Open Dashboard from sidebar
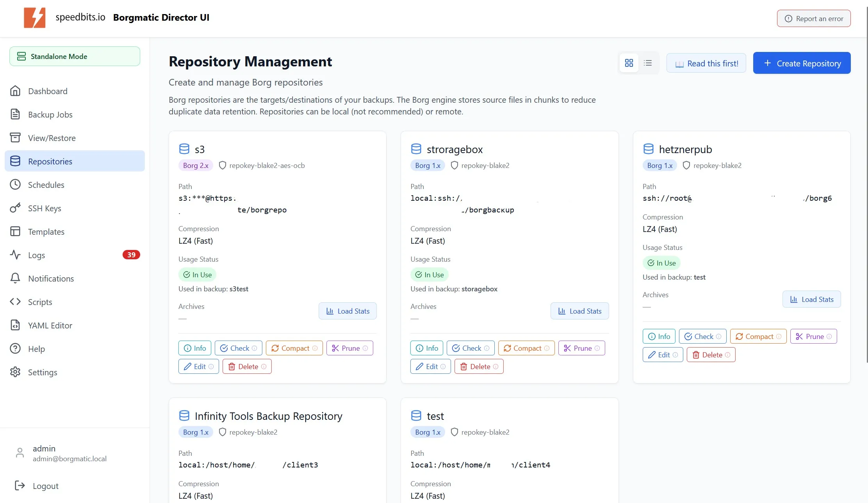The width and height of the screenshot is (868, 503). [x=75, y=91]
